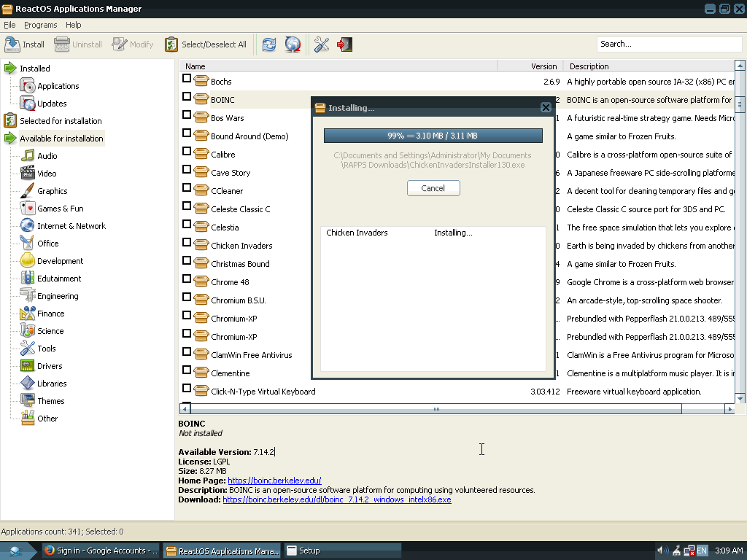The image size is (747, 560).
Task: Open the Themes category
Action: coord(50,401)
